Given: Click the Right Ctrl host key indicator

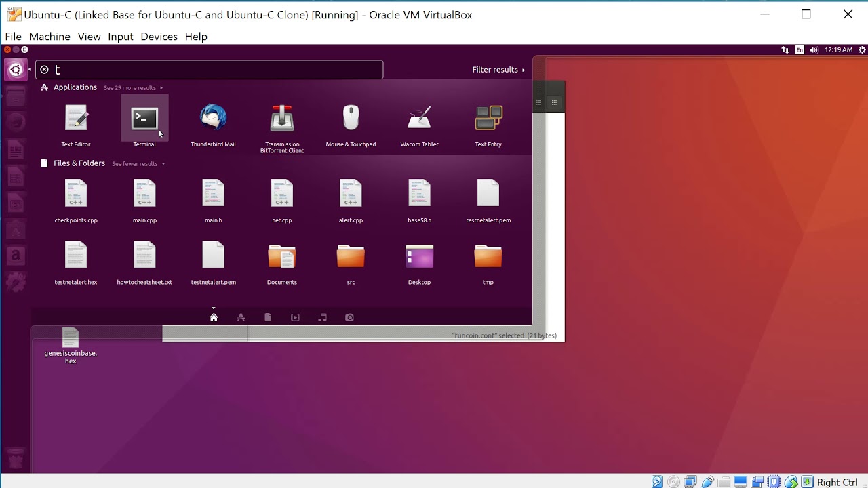Looking at the screenshot, I should [x=837, y=482].
